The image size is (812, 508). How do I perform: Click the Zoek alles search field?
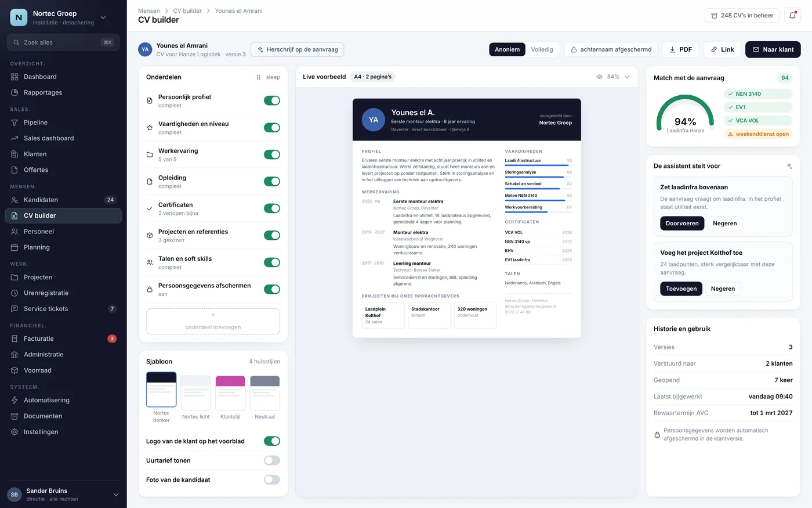[63, 42]
